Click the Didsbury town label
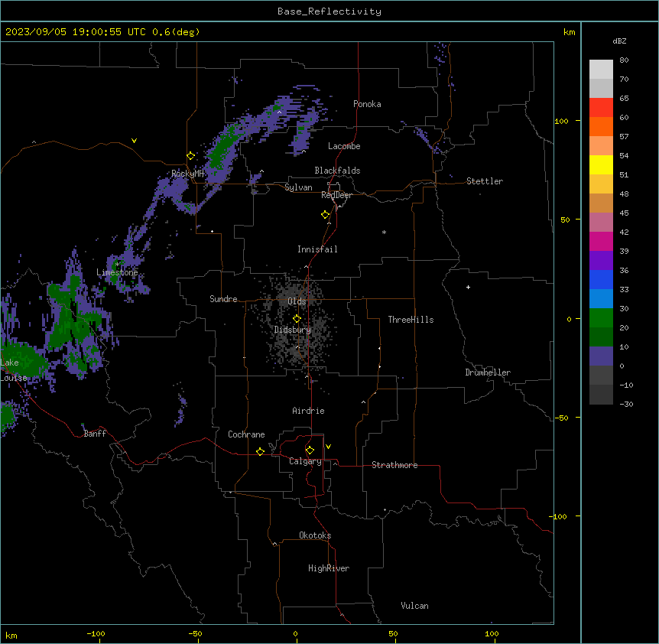This screenshot has width=659, height=644. [293, 330]
